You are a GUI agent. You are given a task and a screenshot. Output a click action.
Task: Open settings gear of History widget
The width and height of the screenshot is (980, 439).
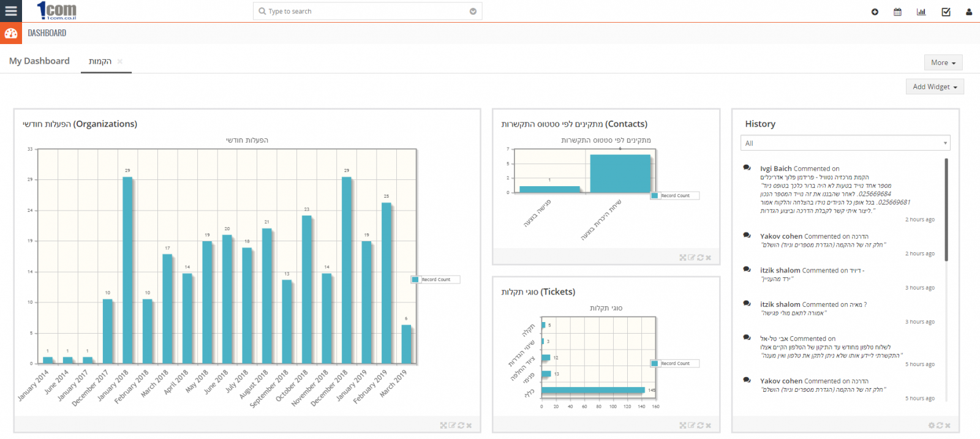[932, 426]
